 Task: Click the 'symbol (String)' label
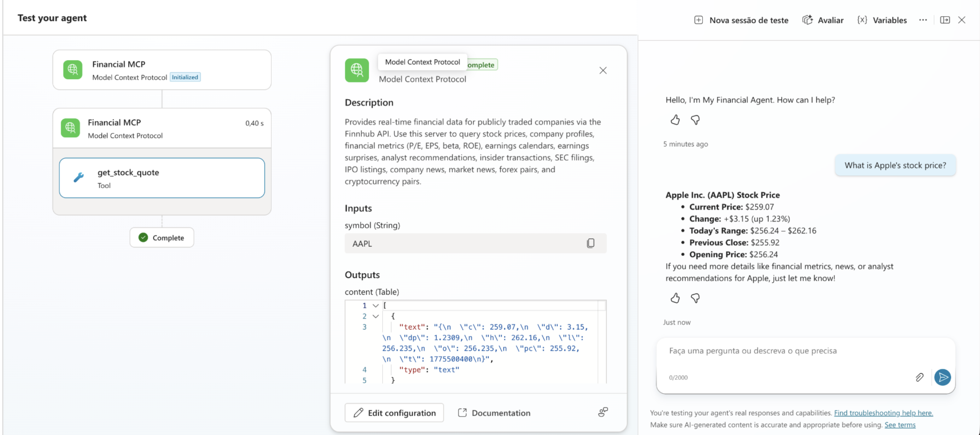372,225
